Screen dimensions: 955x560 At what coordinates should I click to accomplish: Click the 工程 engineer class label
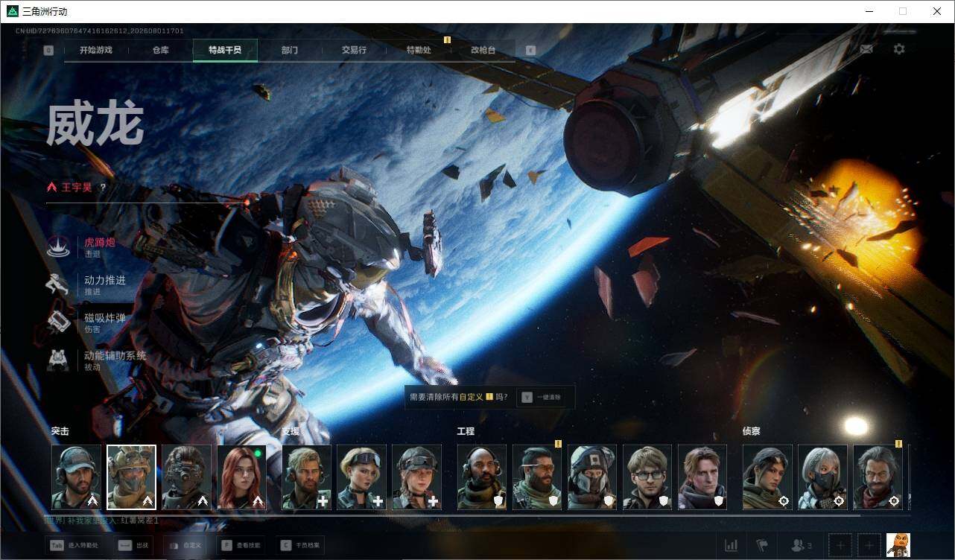[x=466, y=431]
